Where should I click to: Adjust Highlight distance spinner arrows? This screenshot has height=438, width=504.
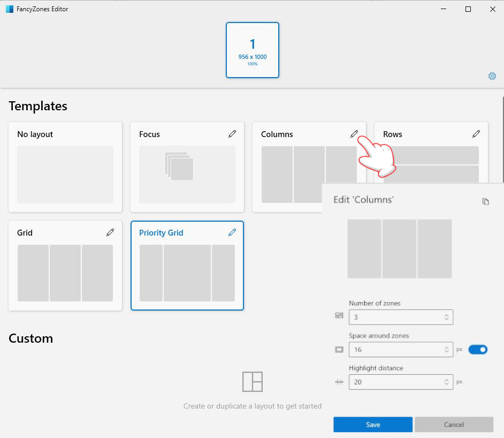[x=446, y=382]
